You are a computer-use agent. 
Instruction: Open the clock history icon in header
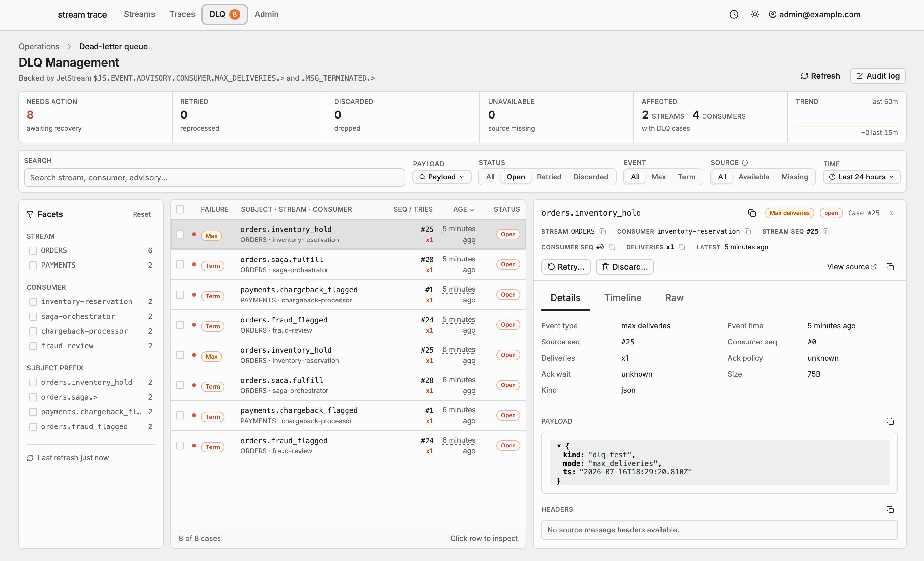pos(734,15)
